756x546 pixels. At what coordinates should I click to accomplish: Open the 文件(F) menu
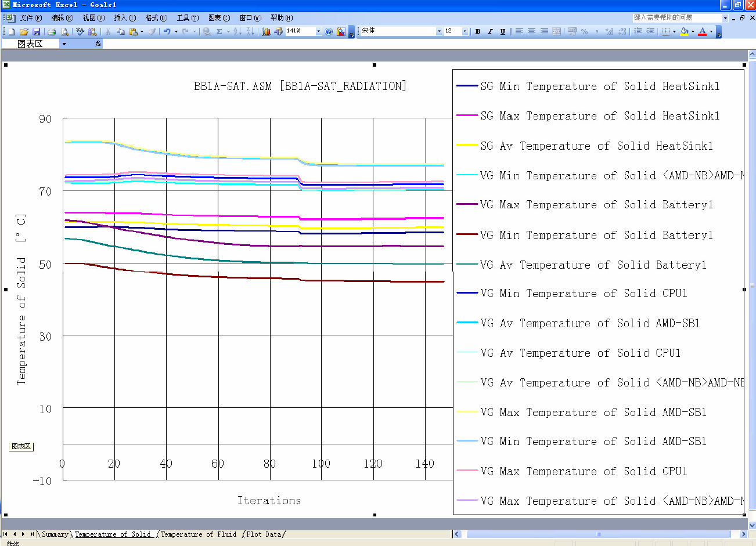[31, 18]
